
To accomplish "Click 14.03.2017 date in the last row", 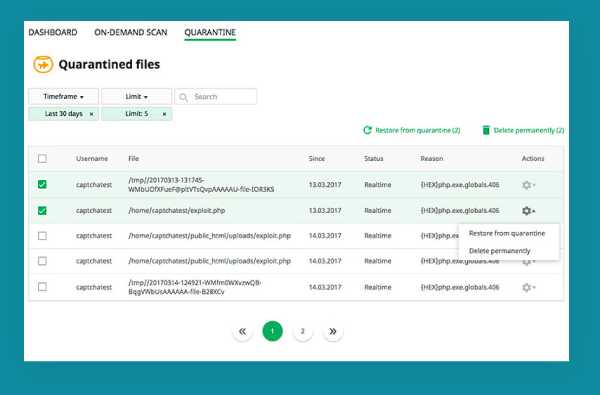I will coord(325,287).
